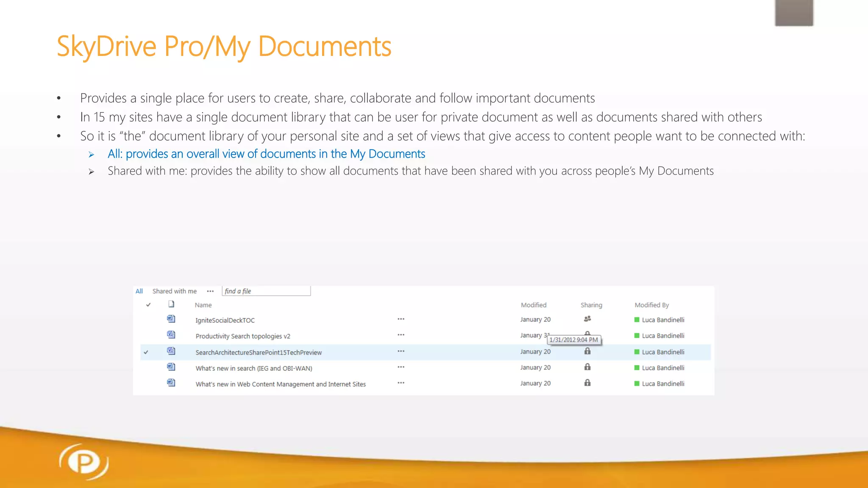Viewport: 868px width, 488px height.
Task: Click the Sharing column header
Action: tap(591, 305)
